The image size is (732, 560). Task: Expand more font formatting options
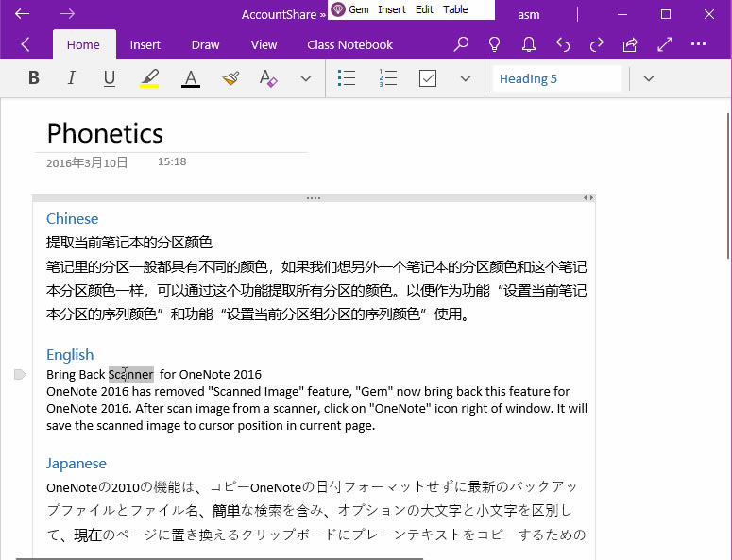click(x=305, y=78)
